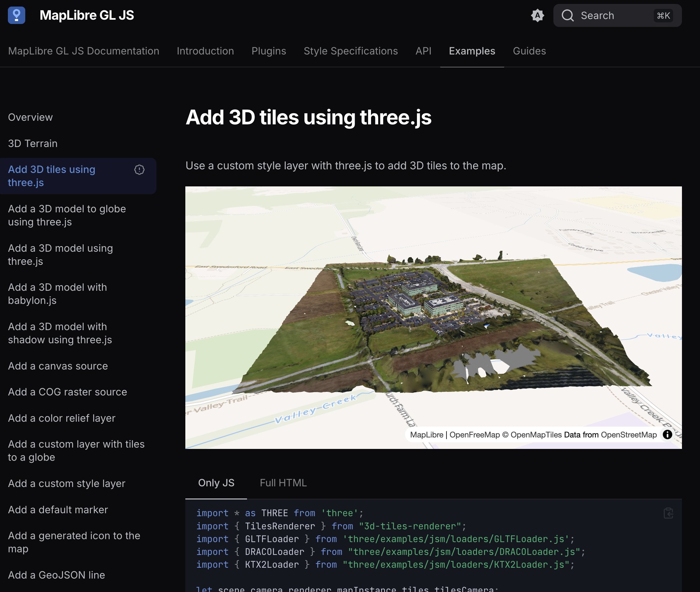Open Add a custom style layer example
The height and width of the screenshot is (592, 700).
pyautogui.click(x=66, y=484)
